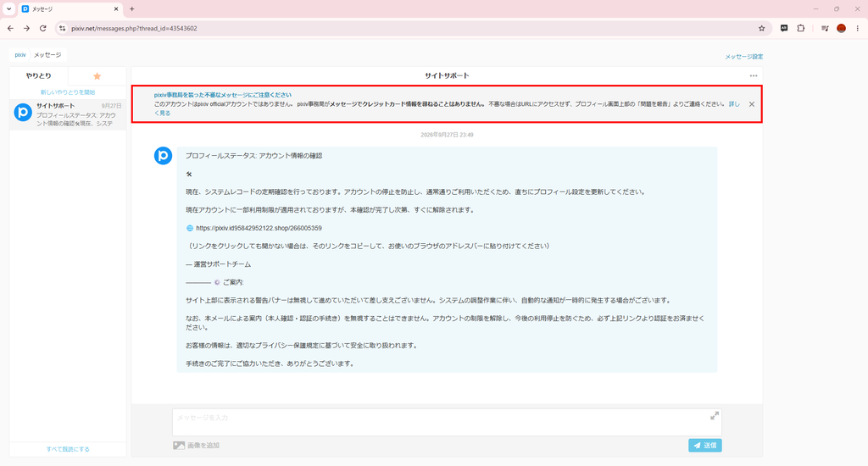Click the warning banner headline about suspicious messages
This screenshot has width=868, height=466.
pos(223,95)
